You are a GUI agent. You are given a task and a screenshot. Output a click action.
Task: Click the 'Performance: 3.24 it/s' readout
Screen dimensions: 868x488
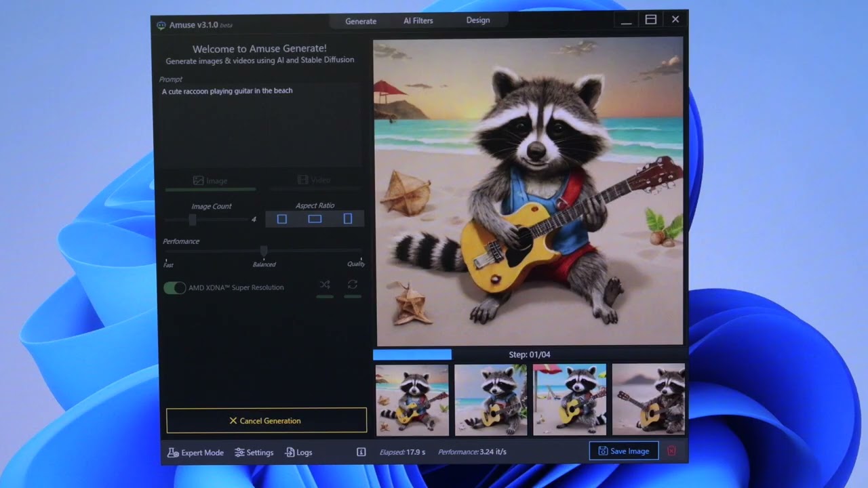tap(472, 452)
